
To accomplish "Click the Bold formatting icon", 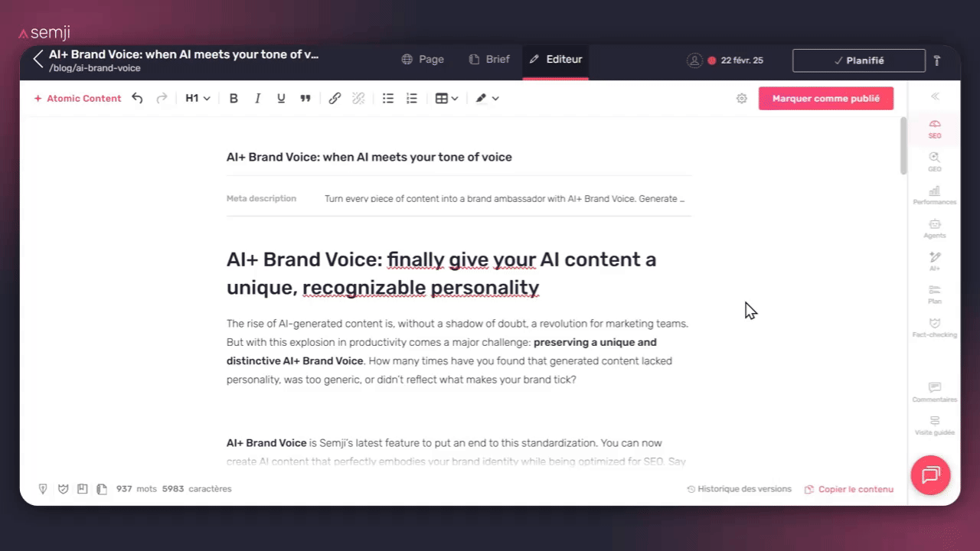I will pos(234,99).
